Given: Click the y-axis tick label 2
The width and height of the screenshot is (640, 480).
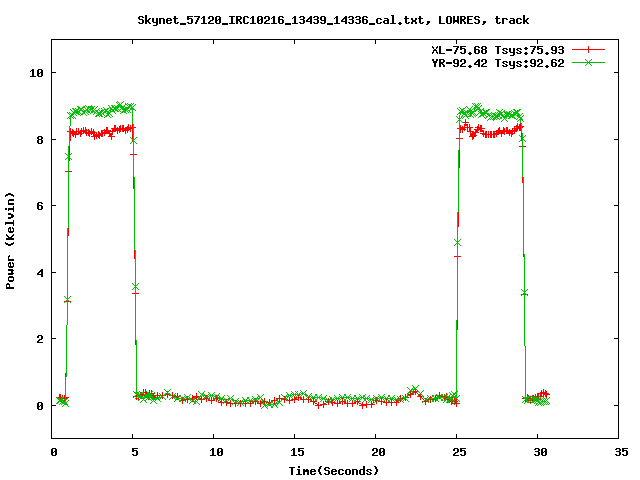Looking at the screenshot, I should tap(40, 339).
